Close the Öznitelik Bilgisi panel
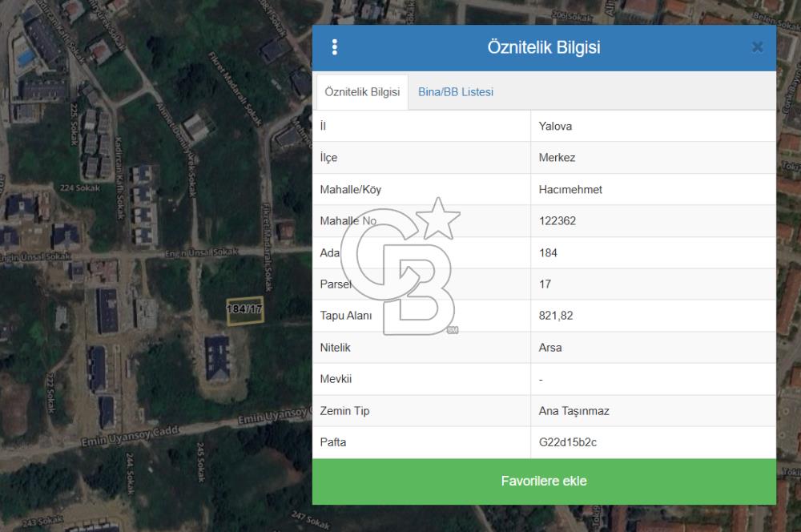The image size is (801, 532). [757, 47]
